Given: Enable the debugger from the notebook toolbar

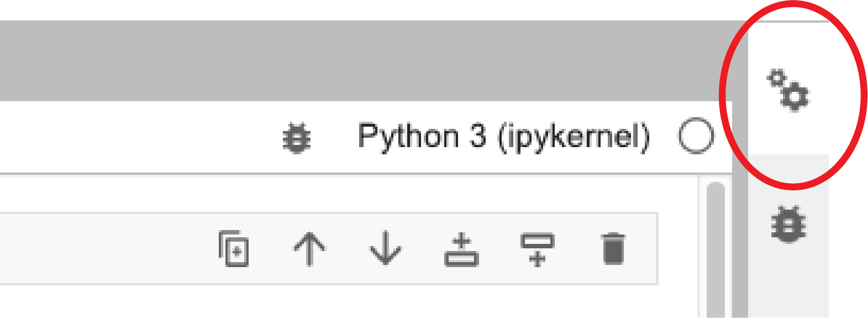Looking at the screenshot, I should click(x=297, y=138).
